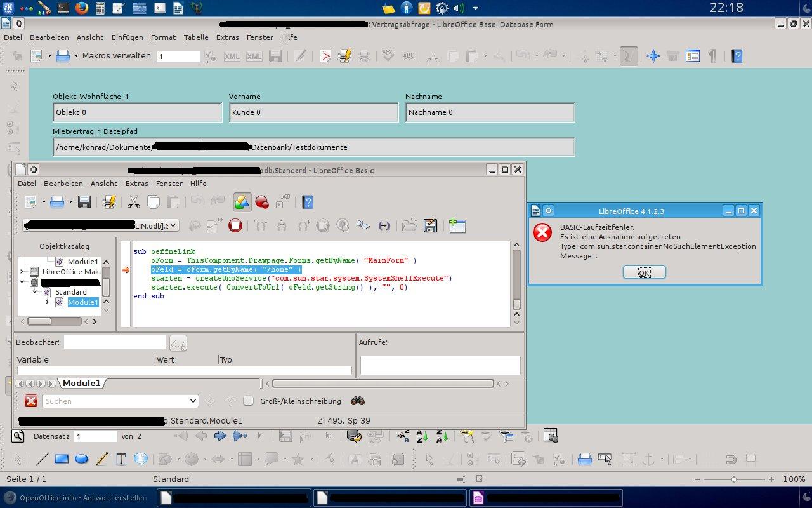Image resolution: width=812 pixels, height=508 pixels.
Task: Open search dialog with binoculars icon
Action: click(x=358, y=401)
